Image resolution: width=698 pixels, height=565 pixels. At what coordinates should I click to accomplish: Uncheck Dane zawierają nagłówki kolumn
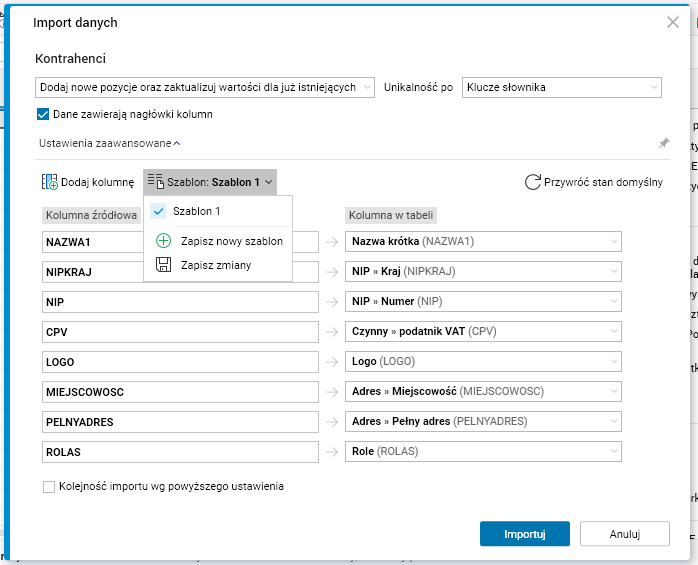click(43, 114)
